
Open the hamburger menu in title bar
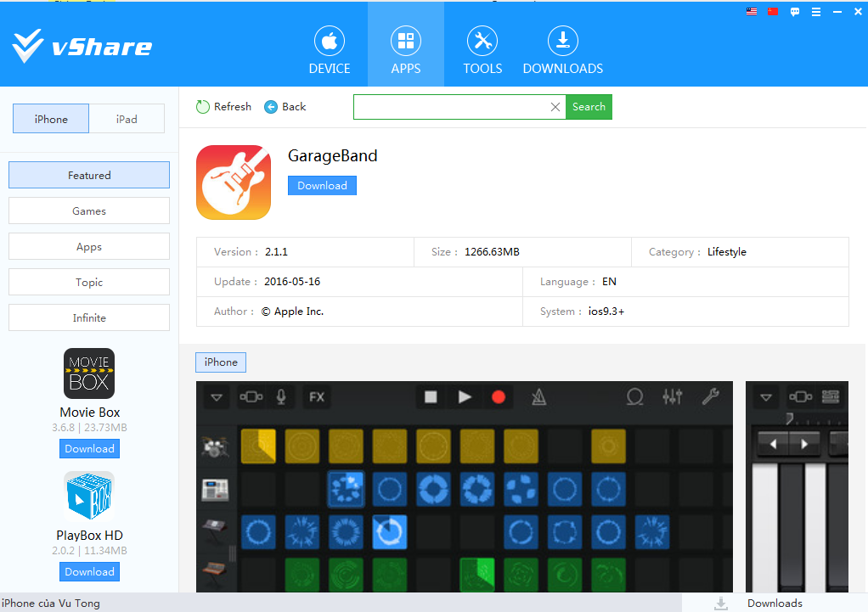tap(816, 12)
